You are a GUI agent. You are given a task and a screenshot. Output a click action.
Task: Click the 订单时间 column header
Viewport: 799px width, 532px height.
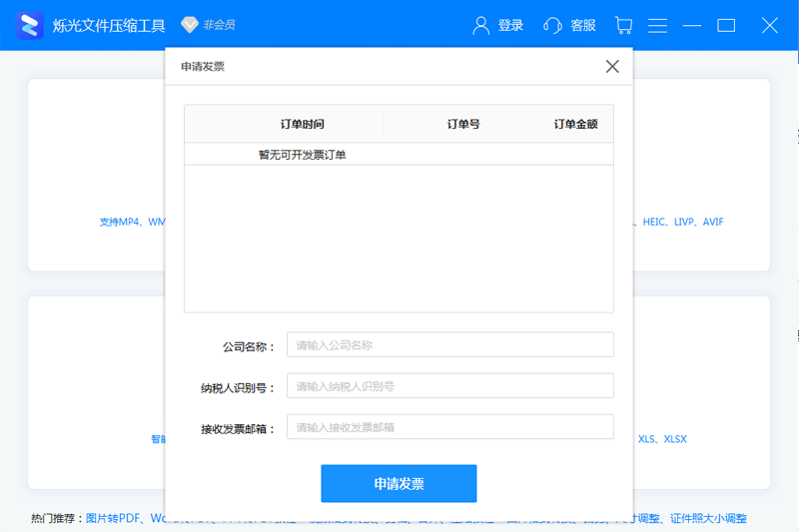tap(303, 125)
